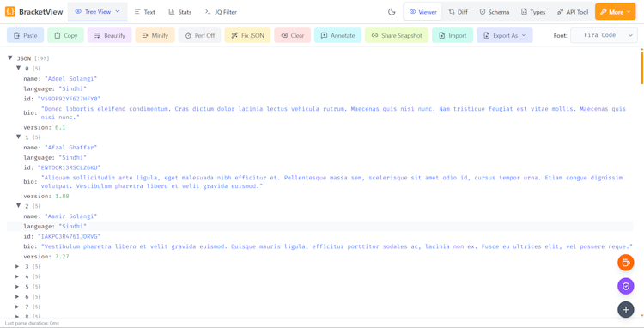Switch to the Text tab
Viewport: 644px width, 328px height.
[145, 12]
